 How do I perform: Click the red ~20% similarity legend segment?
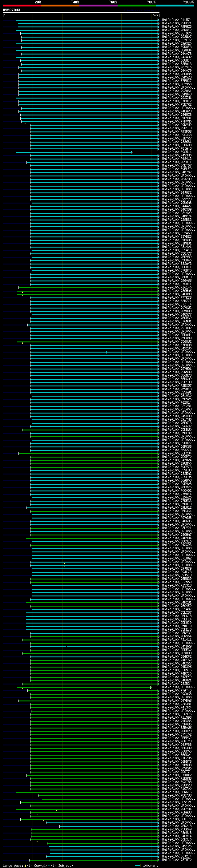pos(22,6)
